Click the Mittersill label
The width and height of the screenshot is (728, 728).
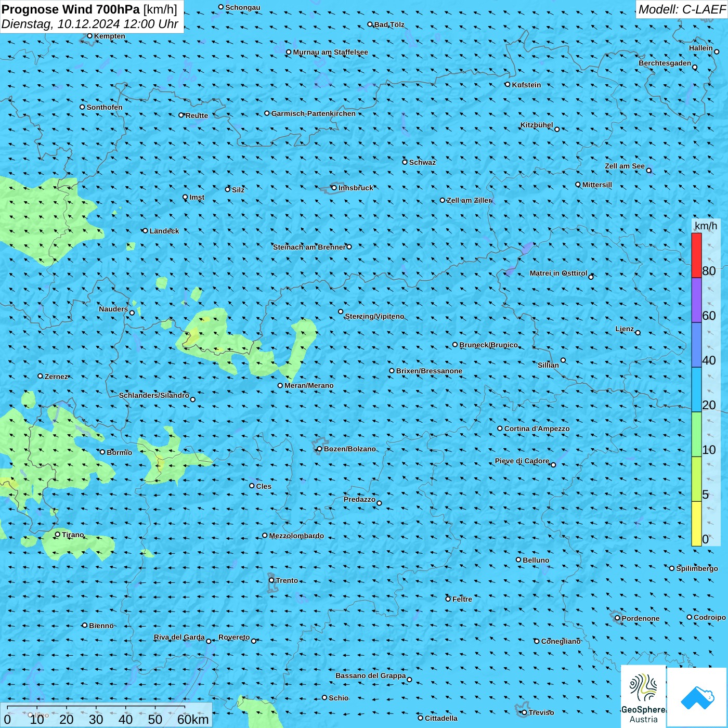pos(597,185)
